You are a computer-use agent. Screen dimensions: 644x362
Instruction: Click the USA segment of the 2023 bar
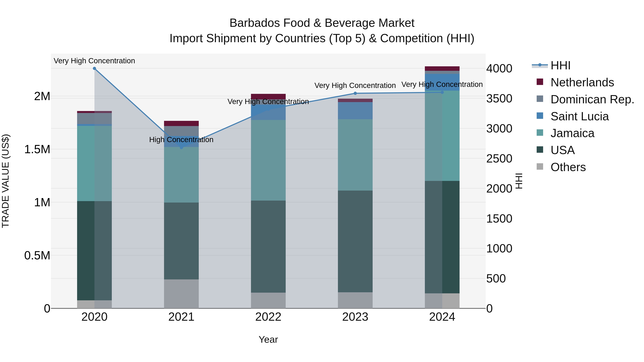pos(355,242)
